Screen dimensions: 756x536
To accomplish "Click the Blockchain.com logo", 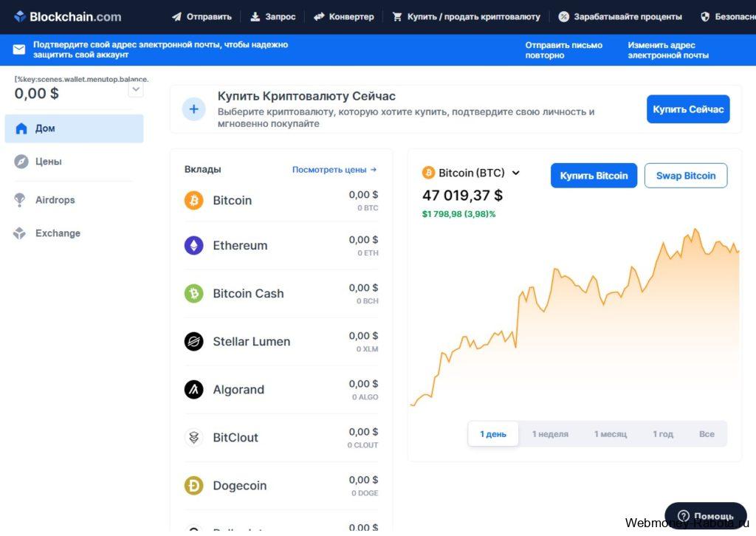I will click(67, 16).
